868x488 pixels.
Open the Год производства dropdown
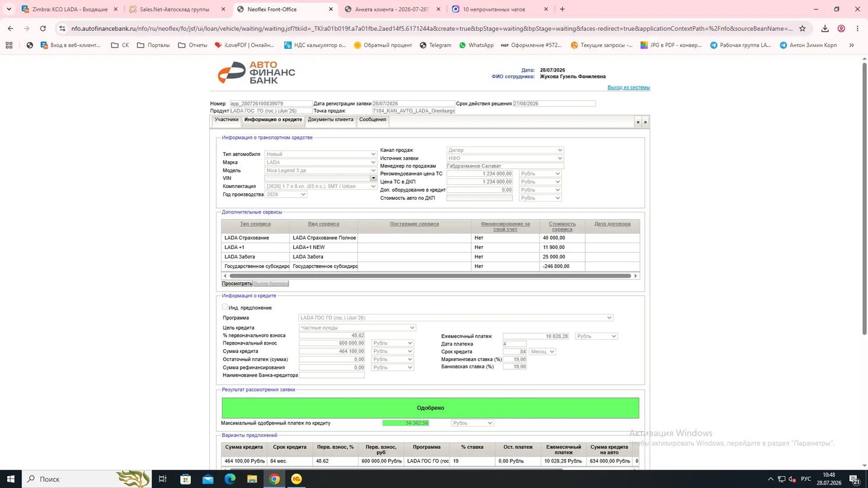point(286,194)
